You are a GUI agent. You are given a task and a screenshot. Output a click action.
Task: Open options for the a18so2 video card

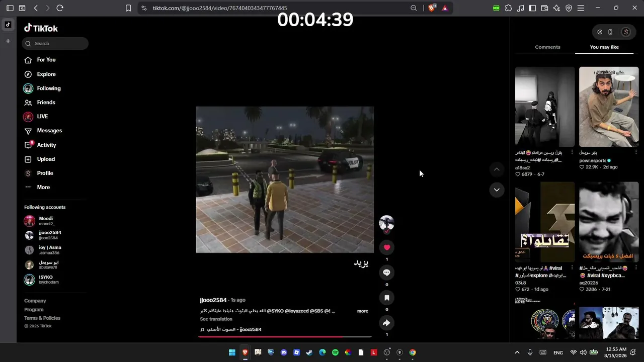[x=572, y=152]
